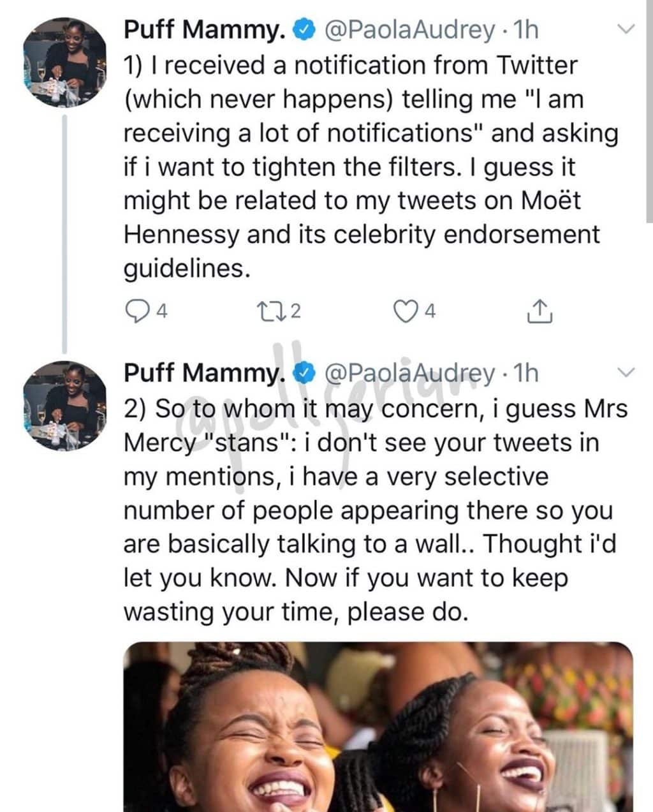Like the first tweet with the heart icon
Viewport: 653px width, 812px height.
pos(404,311)
